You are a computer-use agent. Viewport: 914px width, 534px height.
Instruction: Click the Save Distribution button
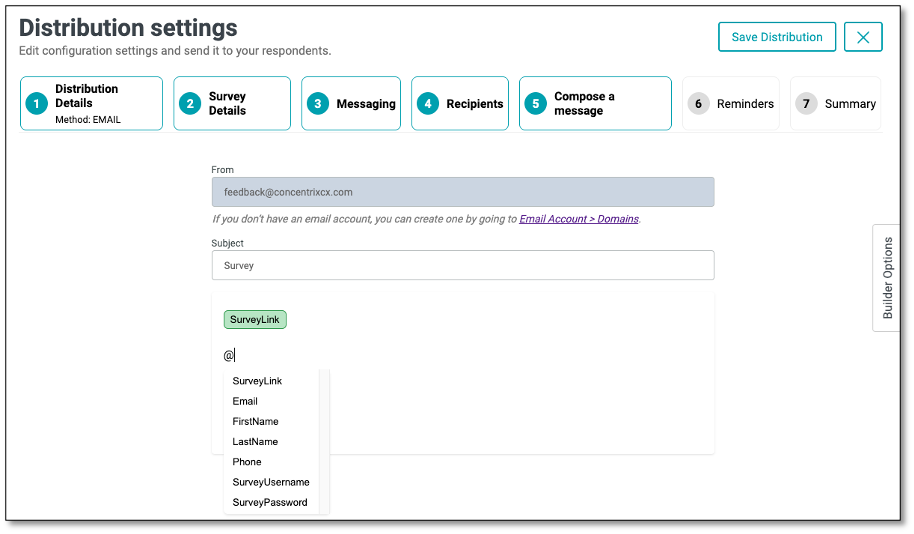coord(777,37)
